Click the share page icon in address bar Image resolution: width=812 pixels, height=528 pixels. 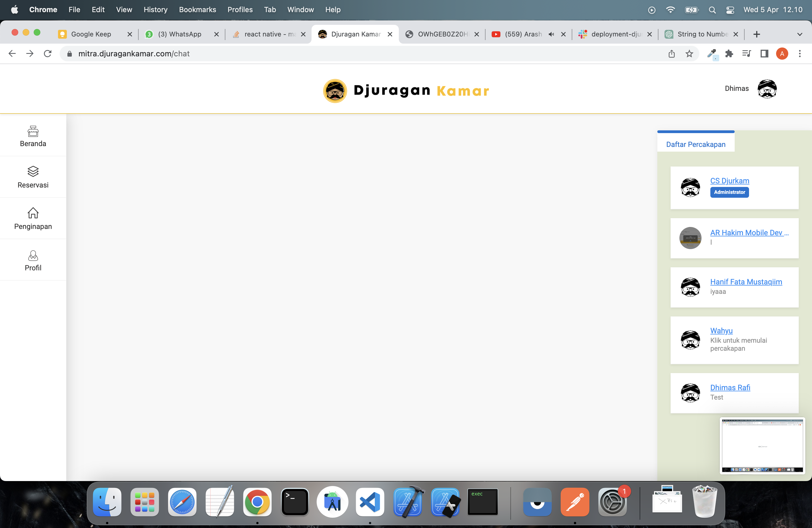pos(671,54)
